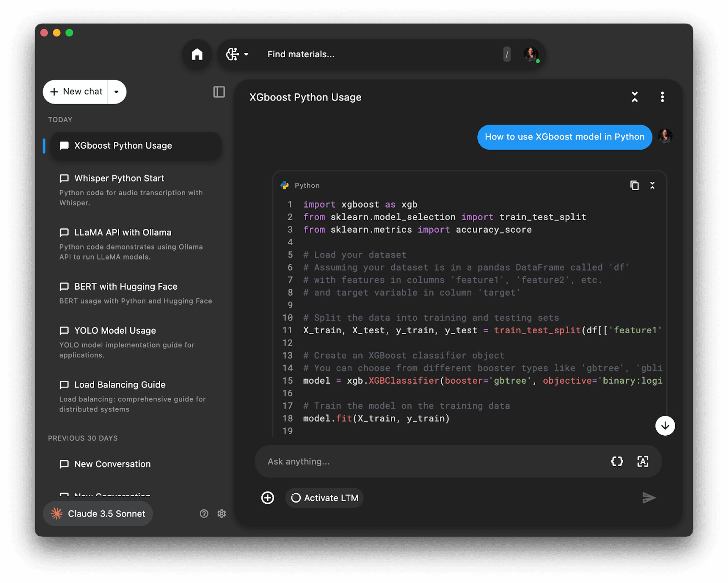The width and height of the screenshot is (728, 583).
Task: Click chat icon beside YOLO Model Usage
Action: (64, 331)
